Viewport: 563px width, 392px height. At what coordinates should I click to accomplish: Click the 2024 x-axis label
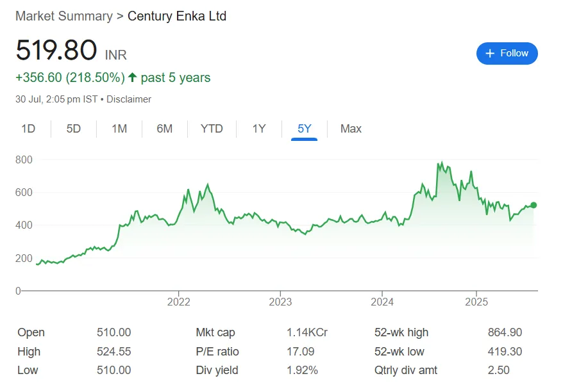pos(382,302)
